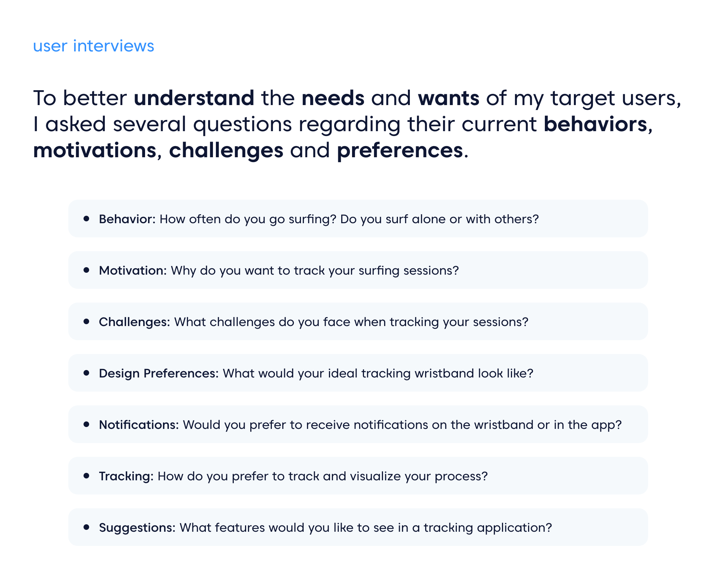The height and width of the screenshot is (588, 716).
Task: Click the bold 'Suggestions:' label
Action: (137, 528)
